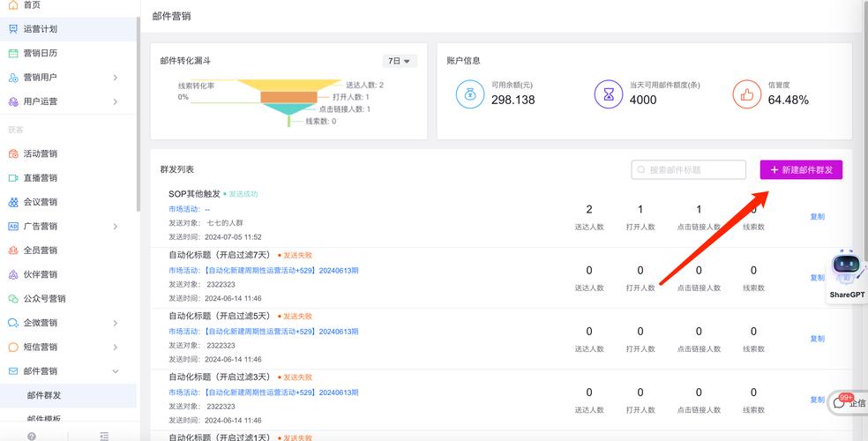The height and width of the screenshot is (441, 868).
Task: Click the 公众号营销 icon
Action: click(13, 299)
